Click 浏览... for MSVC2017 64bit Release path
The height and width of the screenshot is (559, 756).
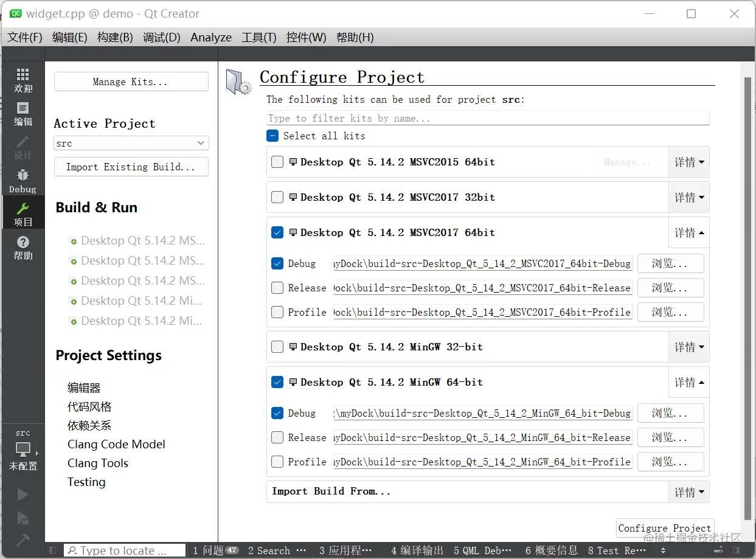coord(670,288)
